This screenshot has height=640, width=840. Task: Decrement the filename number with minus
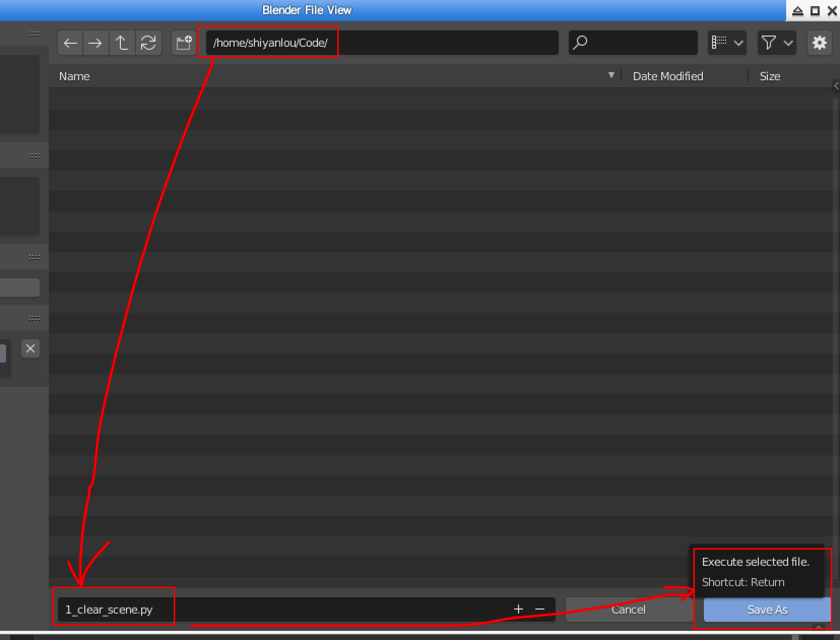540,609
